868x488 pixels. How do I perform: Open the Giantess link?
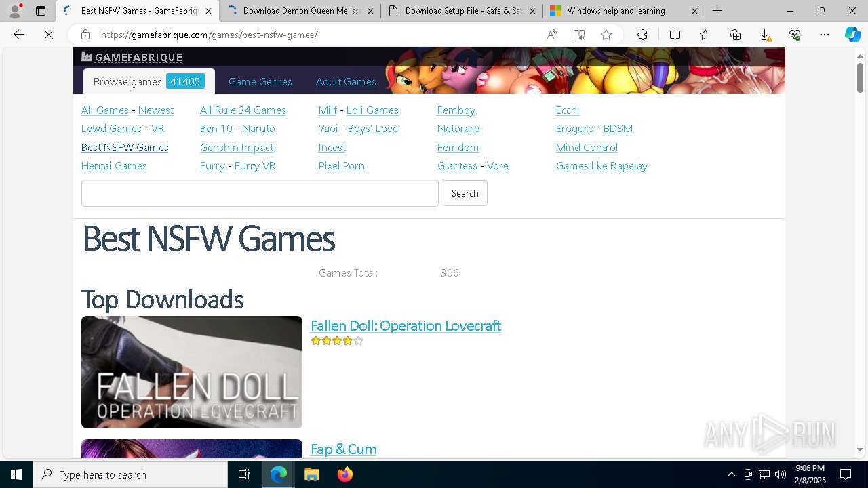click(457, 165)
